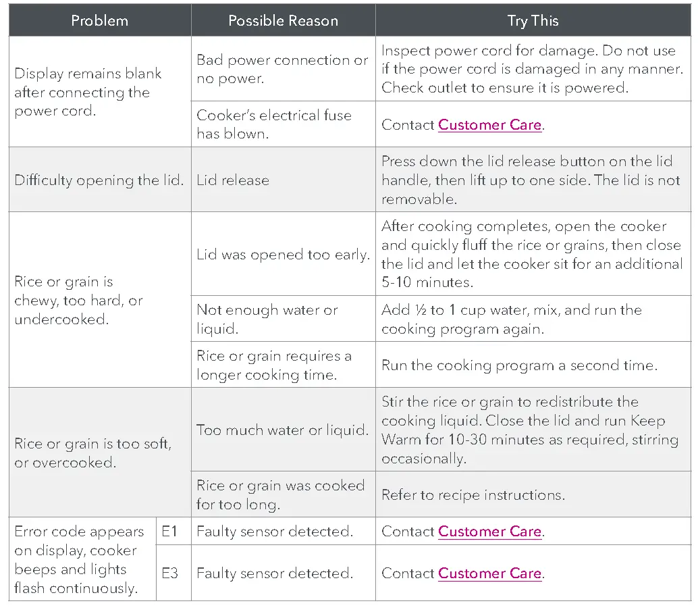The width and height of the screenshot is (698, 616).
Task: Select the "Display remains blank" problem cell
Action: click(x=88, y=92)
